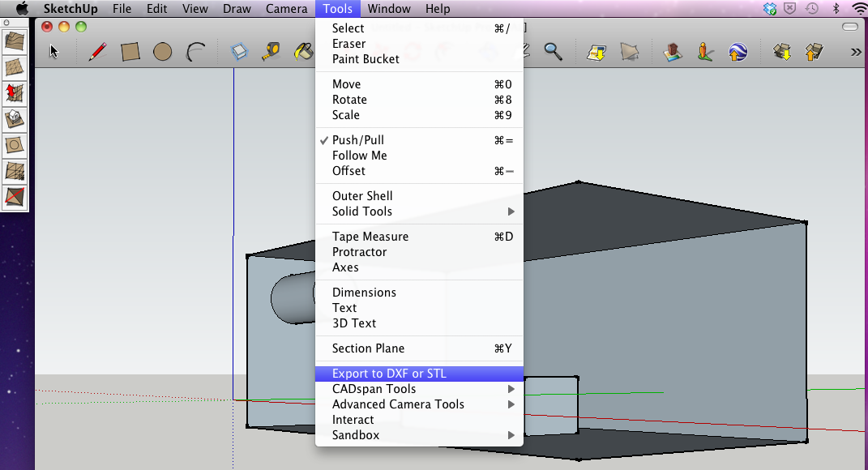Choose Outer Shell menu entry
The image size is (868, 470).
pos(419,196)
